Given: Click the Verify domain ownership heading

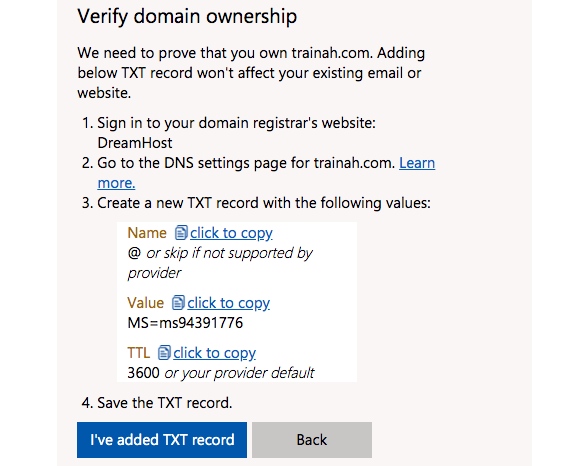Looking at the screenshot, I should click(187, 16).
